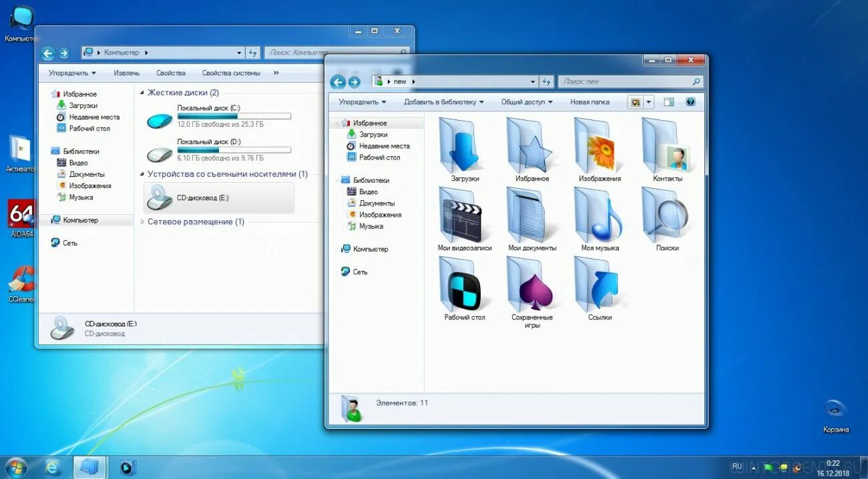Collapse Устройства со съемными носителями group
Viewport: 868px width, 479px height.
(142, 174)
